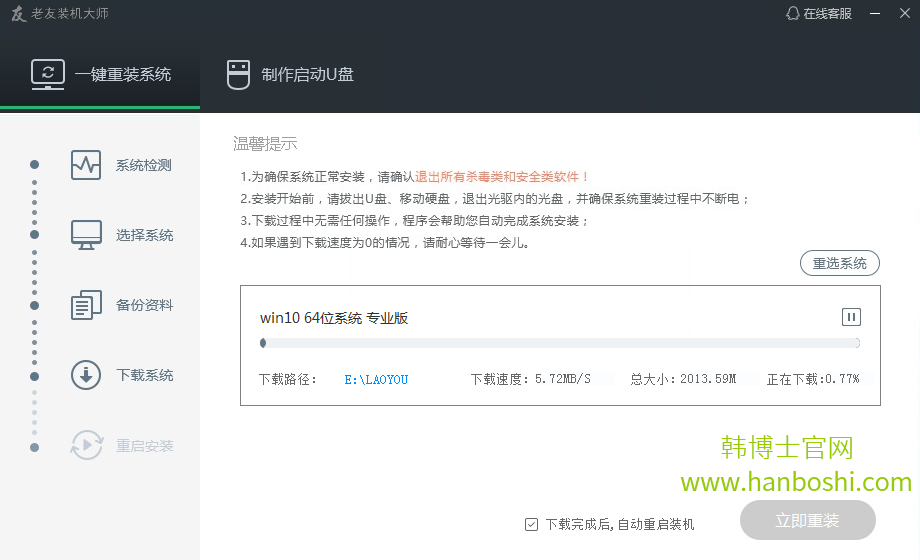Select the 系统检测 step label

(x=143, y=165)
